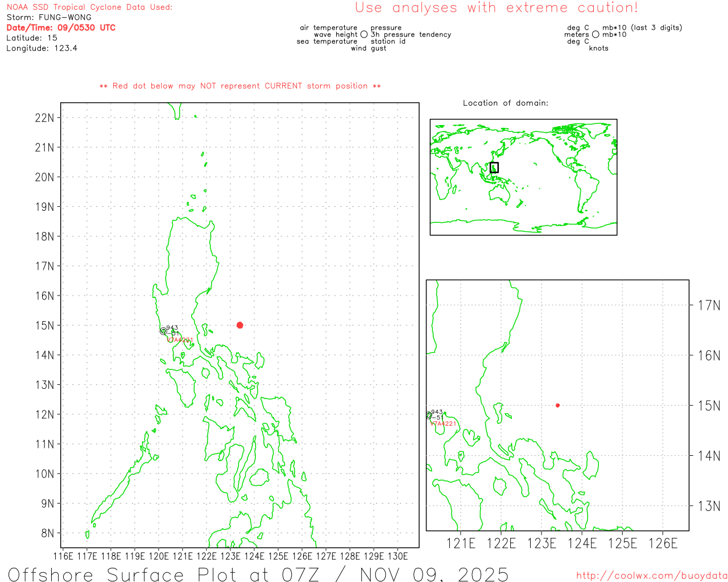Click the 11N latitude axis label

tap(44, 444)
